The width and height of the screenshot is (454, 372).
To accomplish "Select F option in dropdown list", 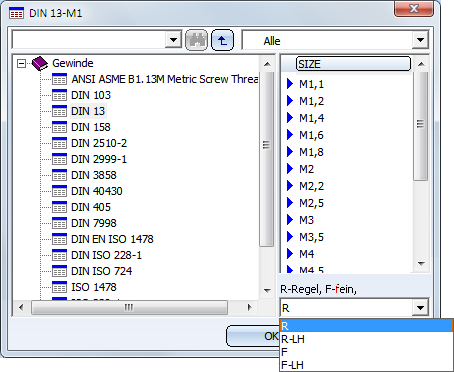I will tap(366, 352).
